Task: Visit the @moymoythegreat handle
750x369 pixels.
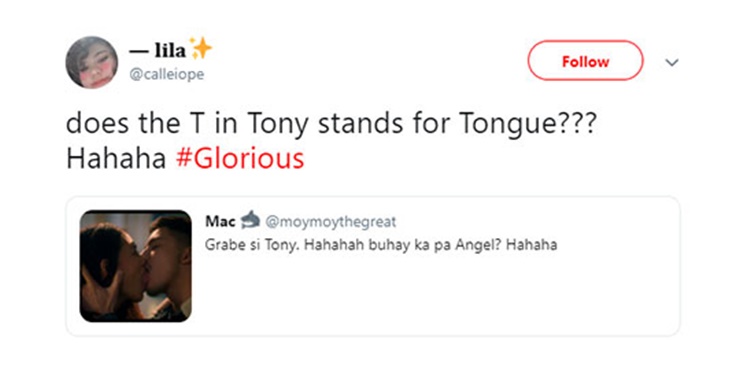Action: tap(331, 222)
